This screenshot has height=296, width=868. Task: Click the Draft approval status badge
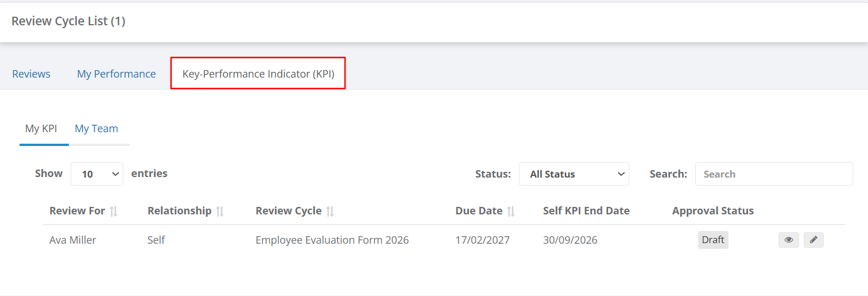(x=713, y=240)
